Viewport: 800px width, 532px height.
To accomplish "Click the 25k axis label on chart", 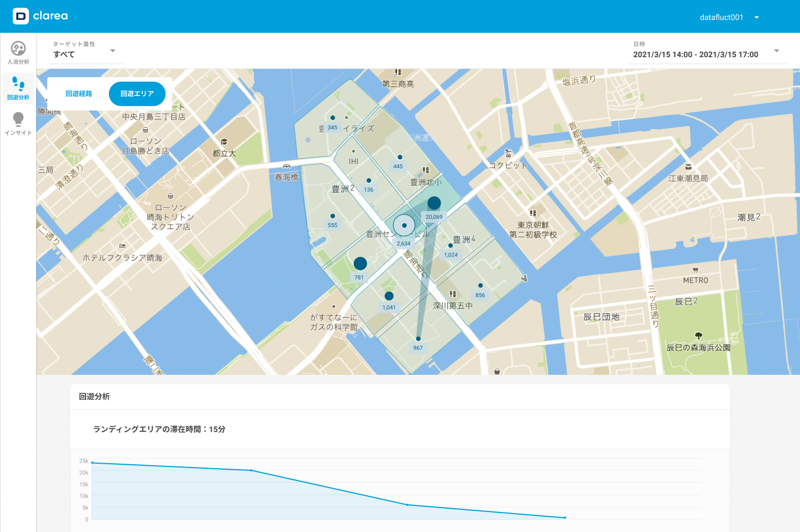I will tap(84, 461).
